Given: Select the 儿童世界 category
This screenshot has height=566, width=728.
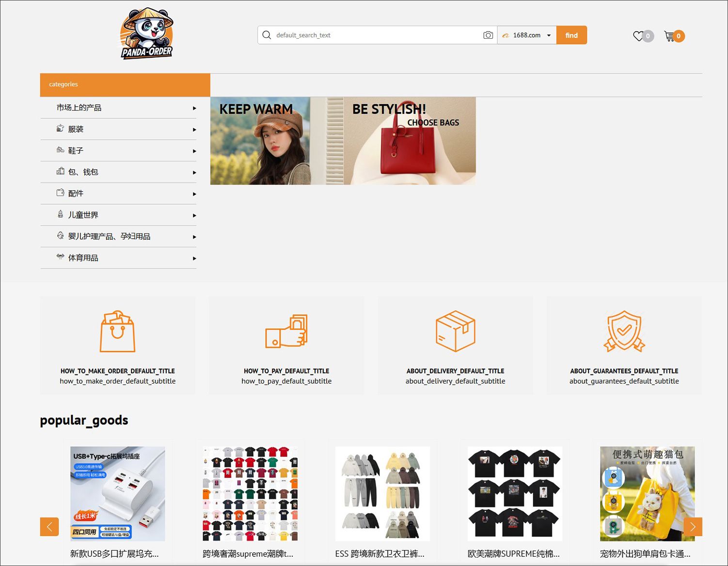Looking at the screenshot, I should (83, 215).
